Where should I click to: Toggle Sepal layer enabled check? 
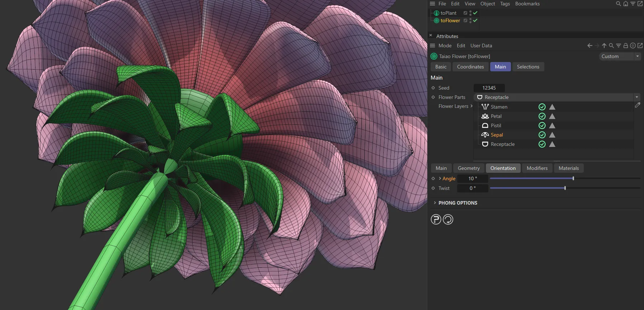[542, 135]
